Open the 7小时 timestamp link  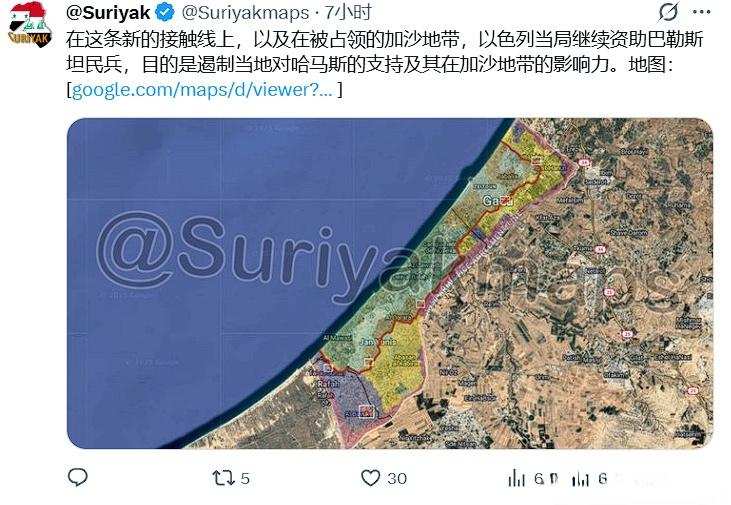click(x=348, y=13)
